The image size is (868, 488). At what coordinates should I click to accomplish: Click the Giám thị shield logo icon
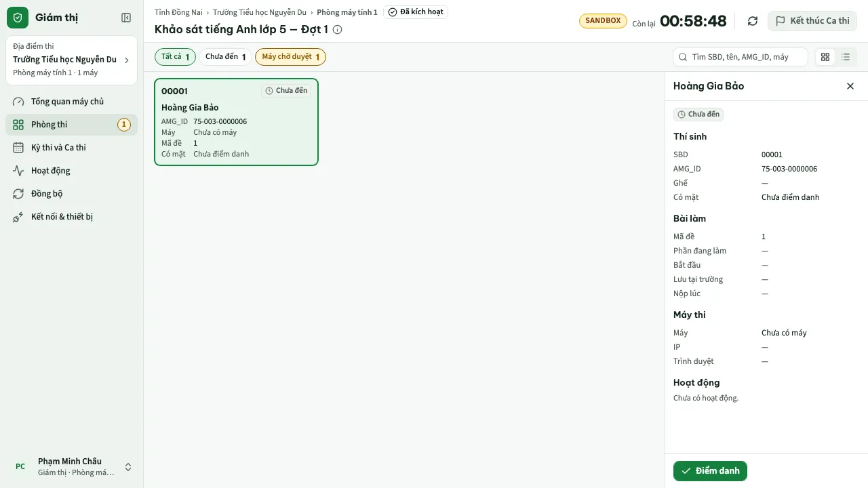coord(18,18)
